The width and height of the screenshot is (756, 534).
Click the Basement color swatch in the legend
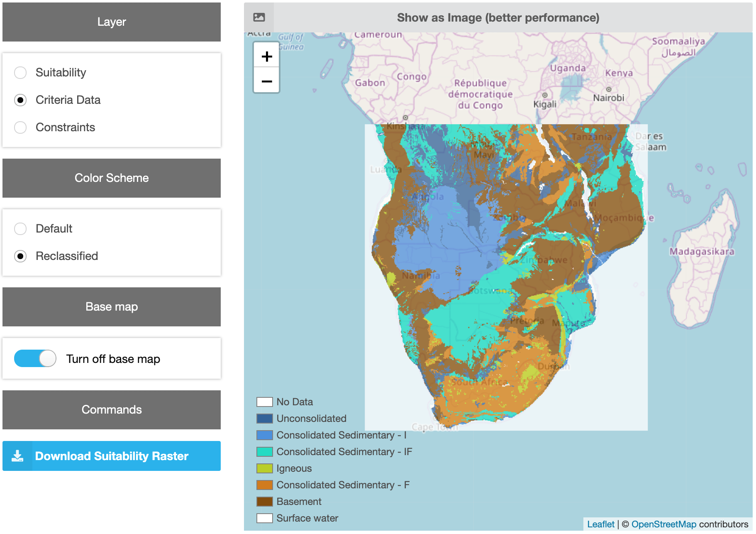pos(264,501)
